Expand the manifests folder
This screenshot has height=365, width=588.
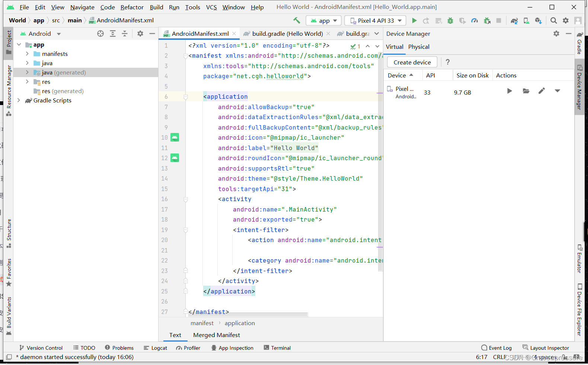tap(27, 54)
